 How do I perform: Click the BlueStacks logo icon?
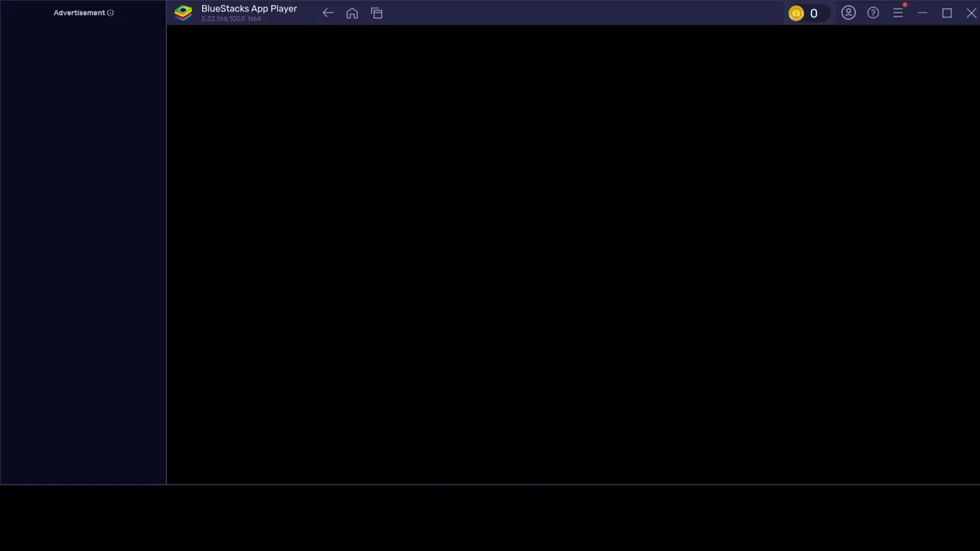183,12
